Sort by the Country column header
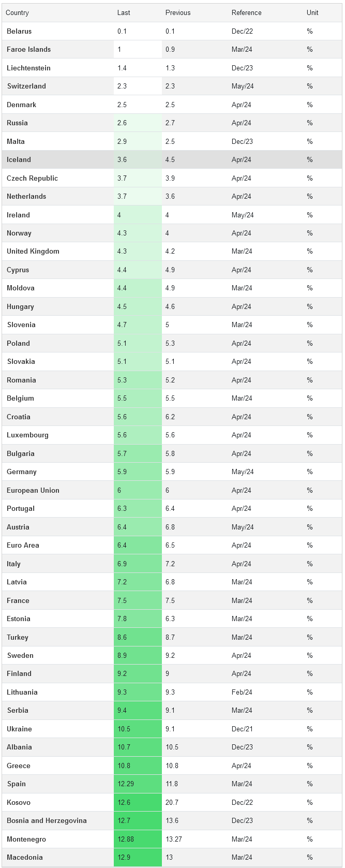Viewport: 345px width, 868px height. coord(17,13)
